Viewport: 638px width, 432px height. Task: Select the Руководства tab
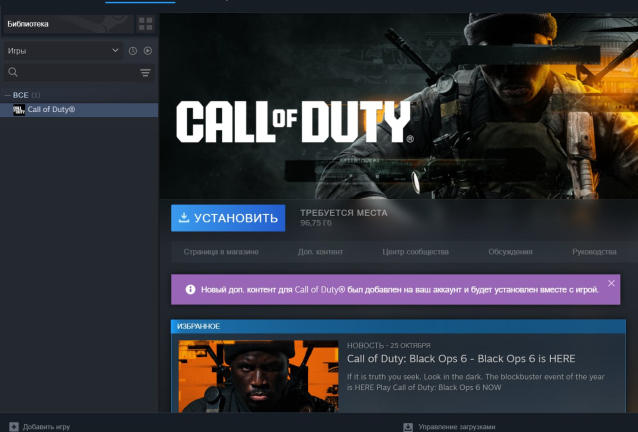594,252
